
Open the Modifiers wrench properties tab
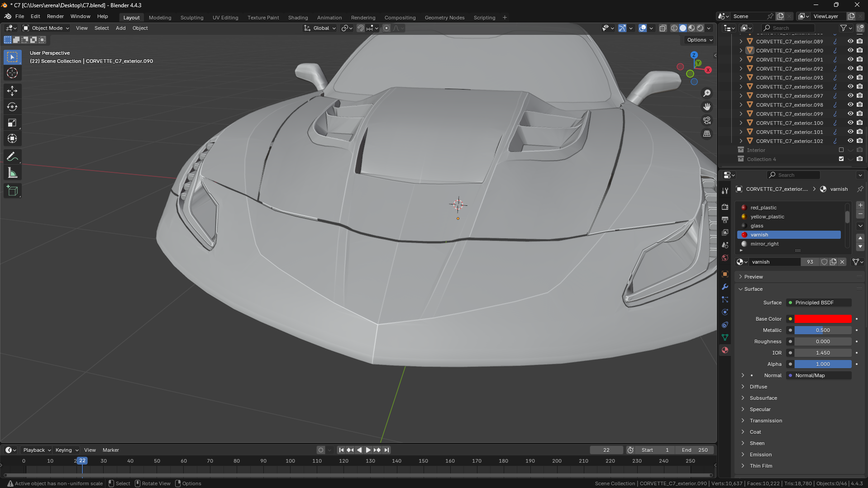[x=725, y=287]
